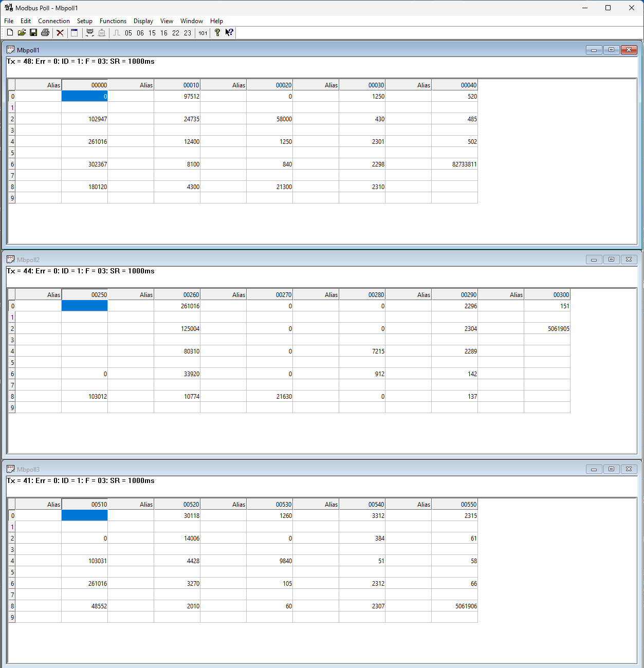This screenshot has width=644, height=668.
Task: Click the Disconnect toolbar icon
Action: pos(102,32)
